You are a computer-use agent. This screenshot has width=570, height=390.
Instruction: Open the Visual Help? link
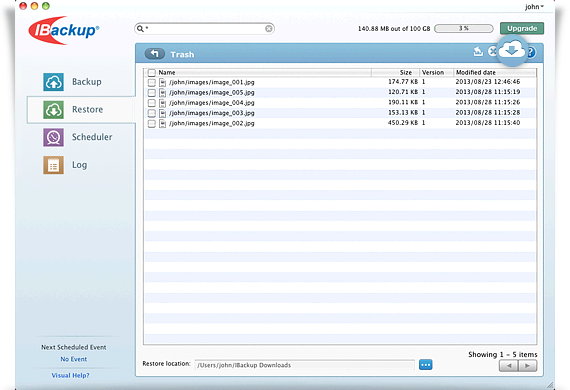[x=70, y=375]
